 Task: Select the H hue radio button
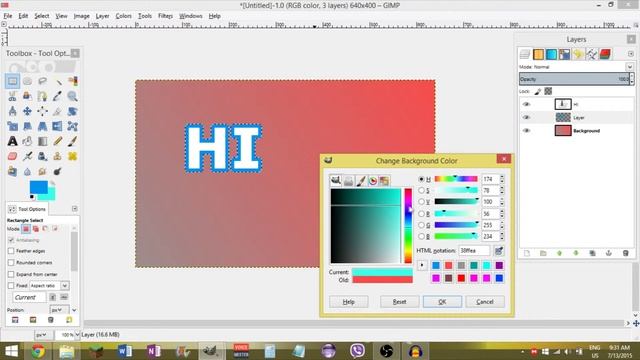(421, 179)
